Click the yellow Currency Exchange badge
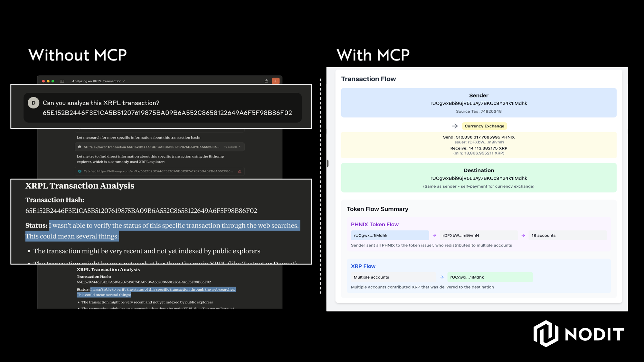Image resolution: width=644 pixels, height=362 pixels. [484, 126]
